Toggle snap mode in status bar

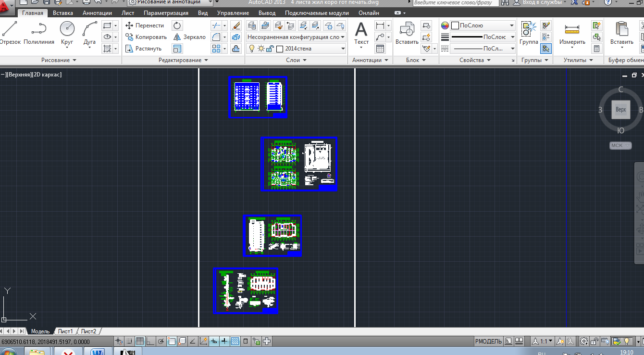129,341
